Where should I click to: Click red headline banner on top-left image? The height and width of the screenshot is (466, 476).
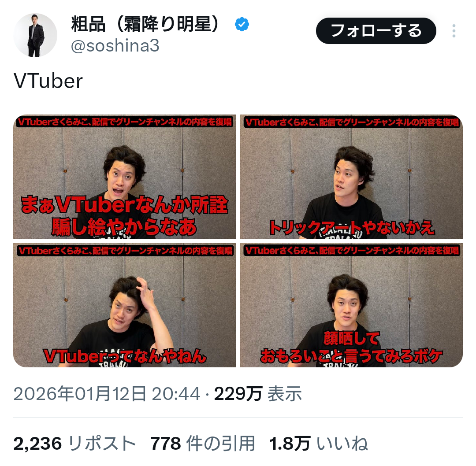pos(124,122)
